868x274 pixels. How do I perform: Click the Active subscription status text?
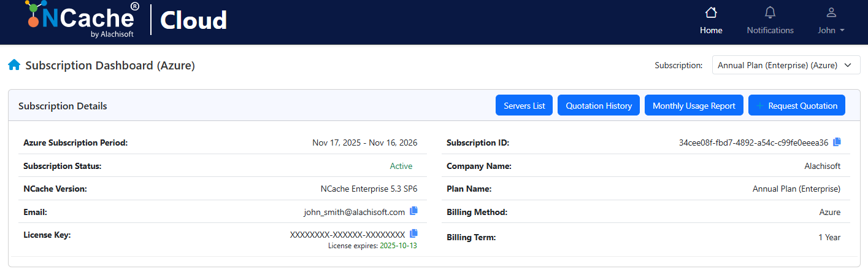pyautogui.click(x=401, y=166)
